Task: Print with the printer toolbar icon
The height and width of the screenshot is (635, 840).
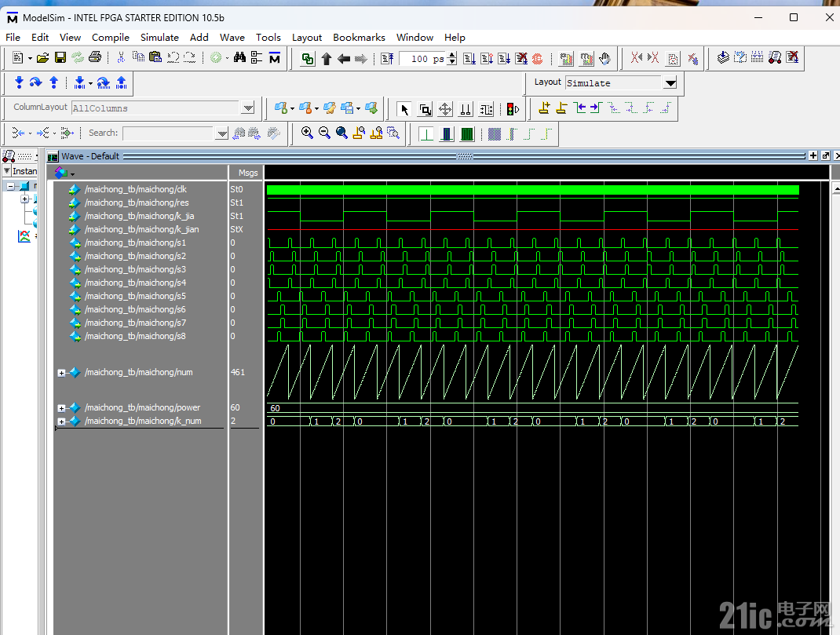Action: pyautogui.click(x=95, y=57)
